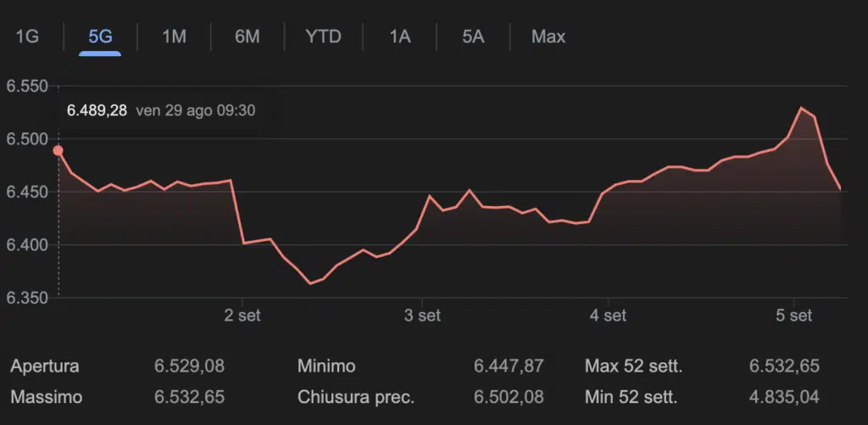Image resolution: width=868 pixels, height=425 pixels.
Task: Click the Massimo value 6.532,65
Action: 189,396
